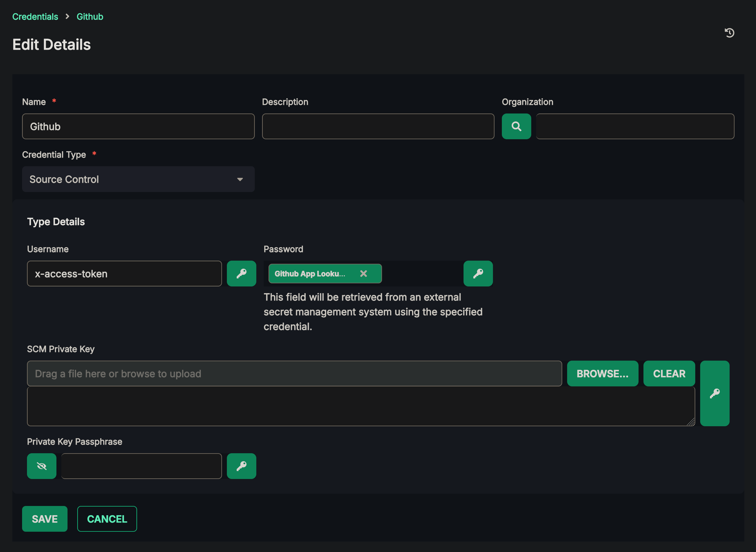Toggle passphrase visibility eye icon
Screen dimensions: 756x552
(42, 466)
